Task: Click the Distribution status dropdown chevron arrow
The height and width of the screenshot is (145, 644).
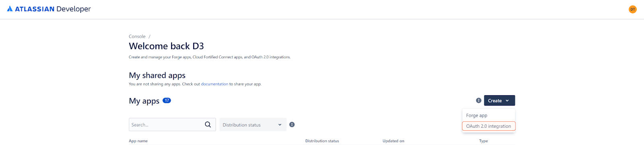Action: (280, 125)
